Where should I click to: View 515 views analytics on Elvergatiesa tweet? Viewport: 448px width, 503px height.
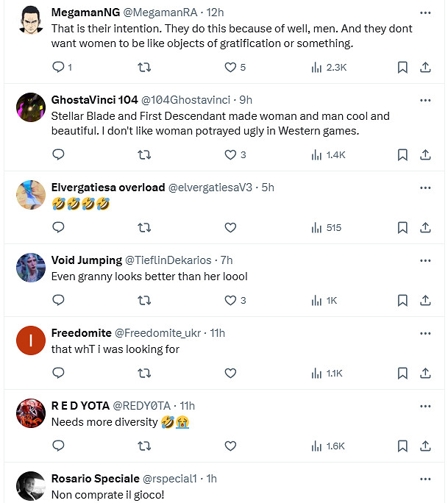click(327, 227)
